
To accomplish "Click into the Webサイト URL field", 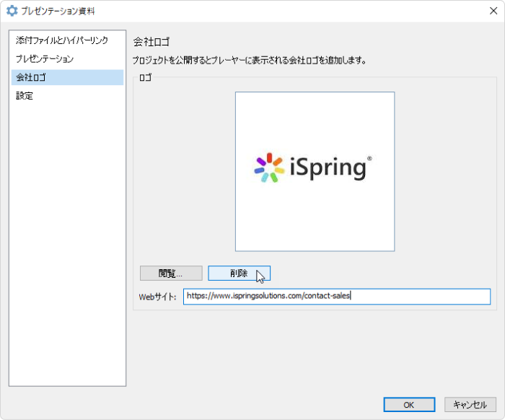I will [x=337, y=297].
